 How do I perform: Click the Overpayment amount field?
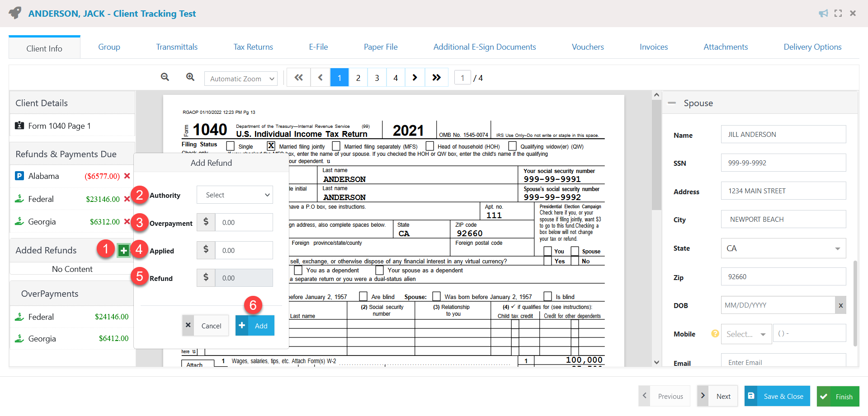point(244,223)
